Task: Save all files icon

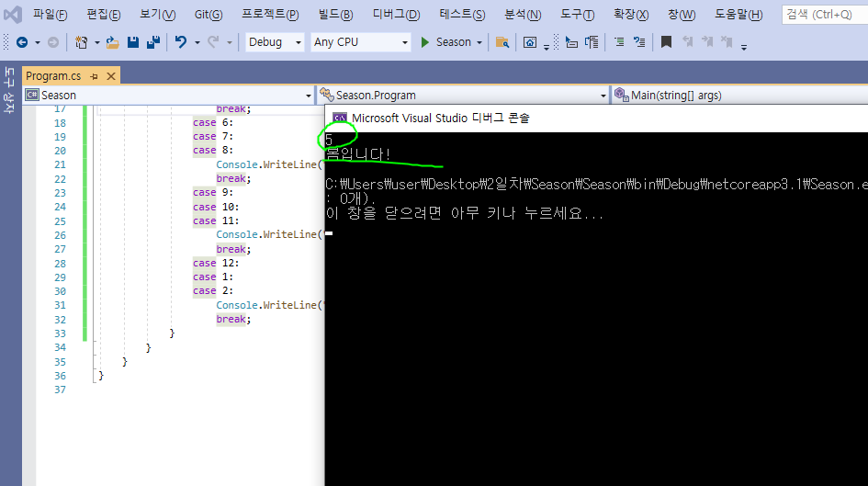Action: 153,42
